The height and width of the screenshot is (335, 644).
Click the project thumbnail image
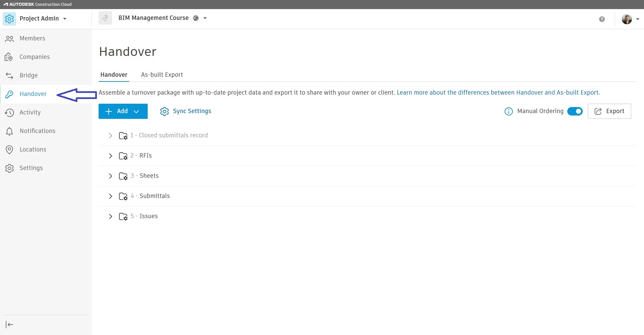105,18
